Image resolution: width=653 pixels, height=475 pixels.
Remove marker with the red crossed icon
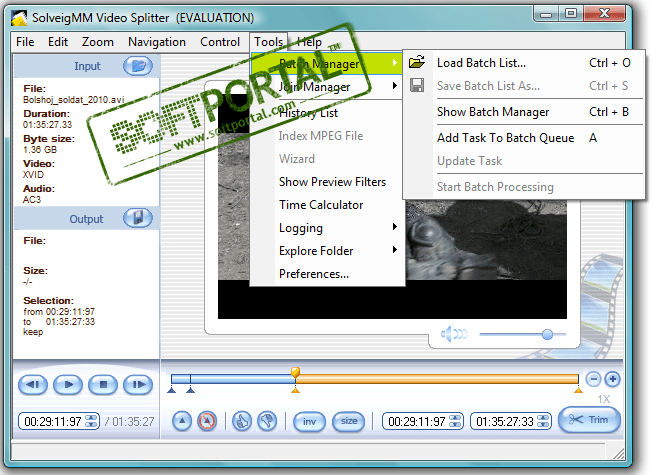tap(207, 421)
